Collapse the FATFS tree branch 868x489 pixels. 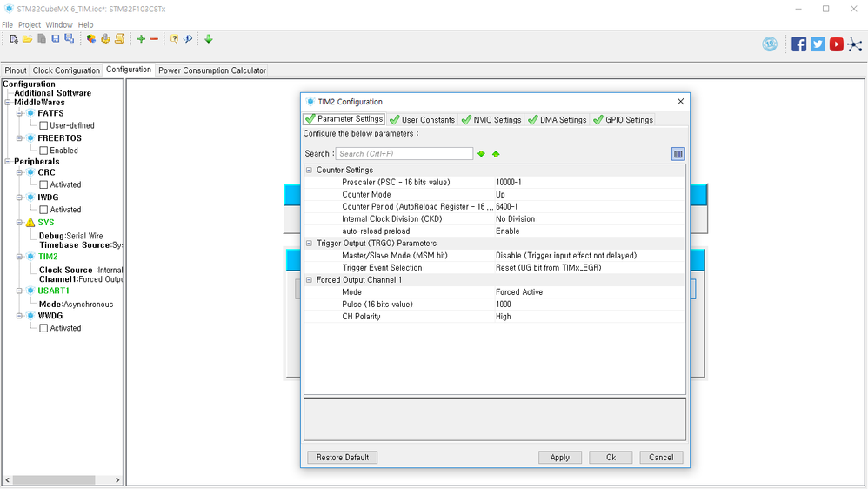(19, 113)
